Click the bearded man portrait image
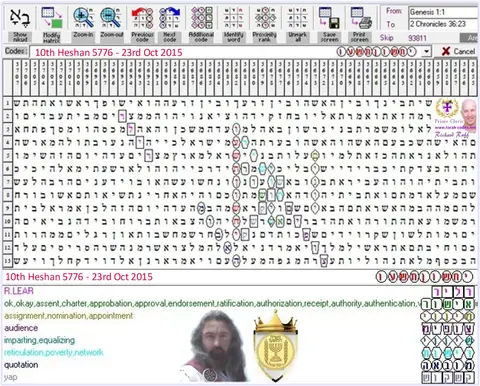The image size is (480, 386). click(215, 347)
